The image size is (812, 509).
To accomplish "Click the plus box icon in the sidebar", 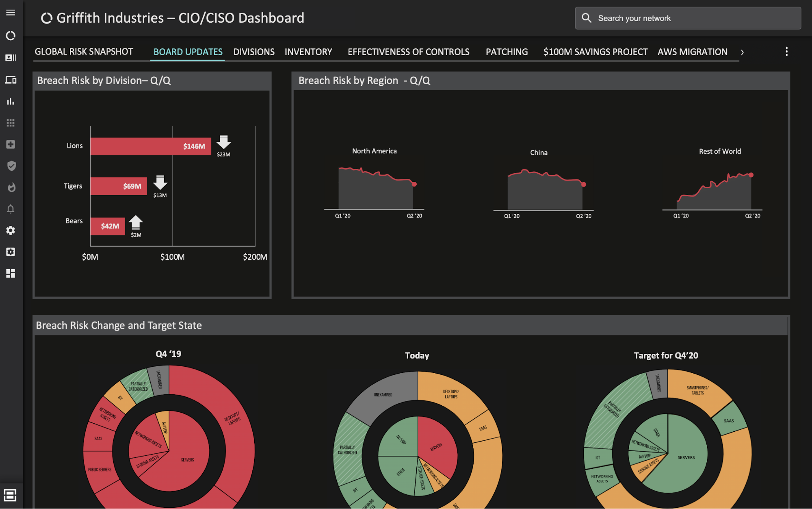I will coord(11,144).
